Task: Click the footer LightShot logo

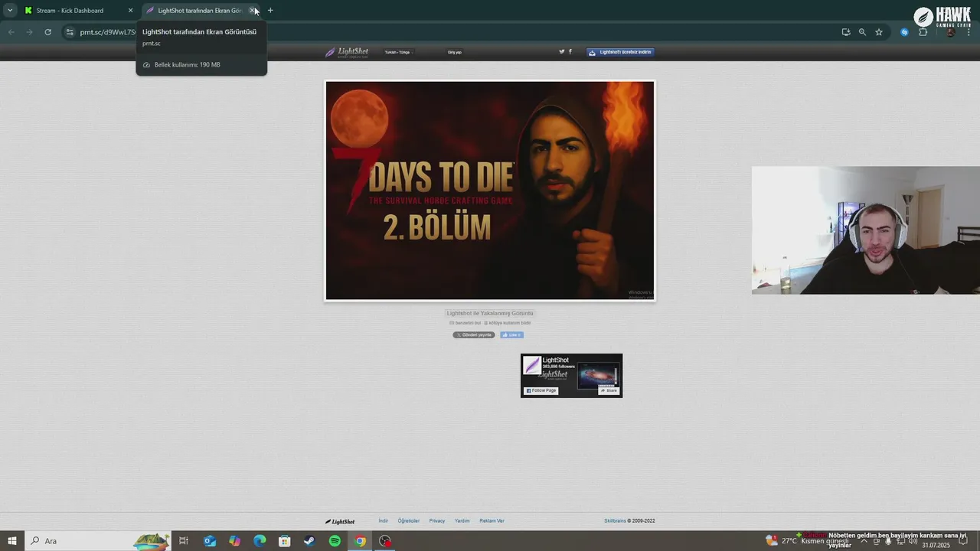Action: 340,521
